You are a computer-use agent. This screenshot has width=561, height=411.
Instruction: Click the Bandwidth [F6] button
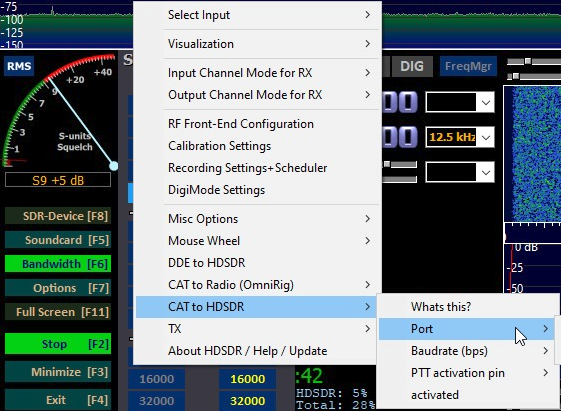coord(58,264)
